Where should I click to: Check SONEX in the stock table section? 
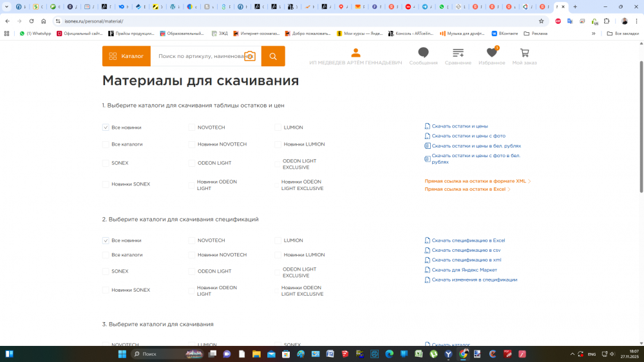click(x=106, y=163)
